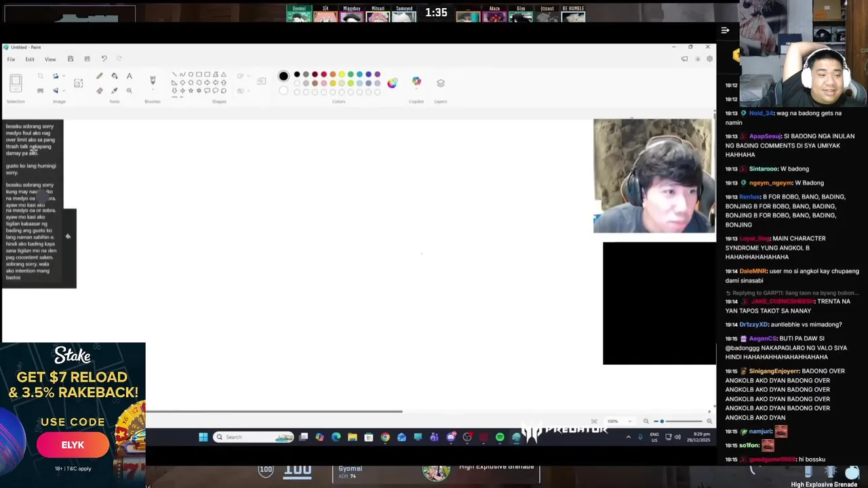Undo the last Paint action
868x488 pixels.
(104, 59)
